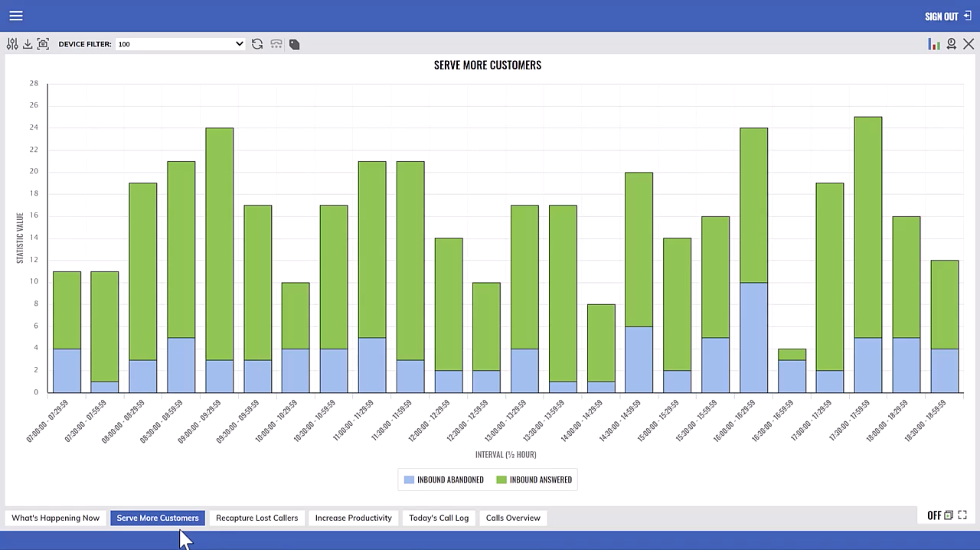Click the tag label icon
980x550 pixels.
[294, 45]
